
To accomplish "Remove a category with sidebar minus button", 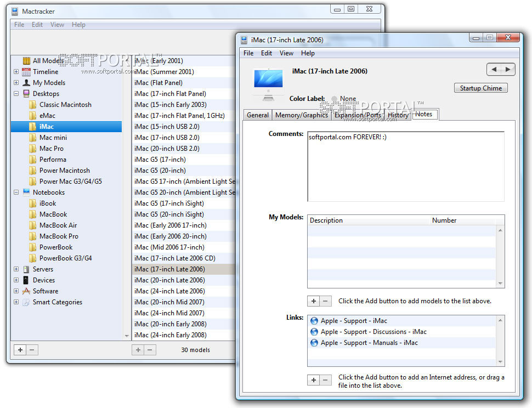I will [x=32, y=350].
